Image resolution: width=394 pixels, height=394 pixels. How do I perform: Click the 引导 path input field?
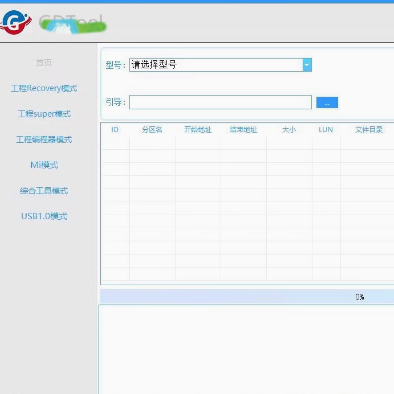220,102
